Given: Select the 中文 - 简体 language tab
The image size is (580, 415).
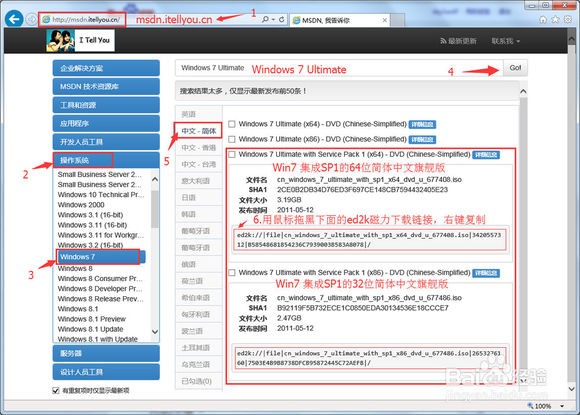Looking at the screenshot, I should pyautogui.click(x=198, y=131).
